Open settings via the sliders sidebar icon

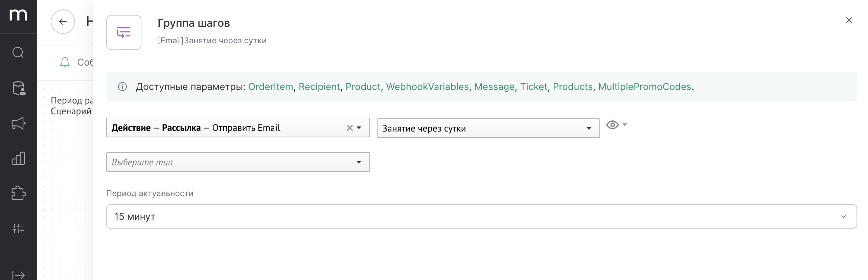pos(18,228)
